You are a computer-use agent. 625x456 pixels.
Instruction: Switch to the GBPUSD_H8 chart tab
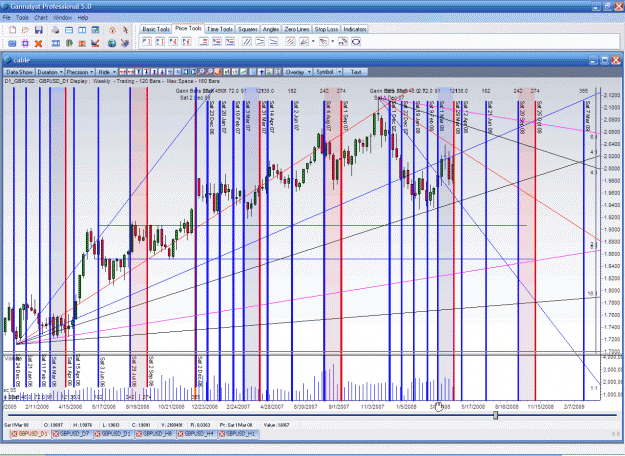click(157, 434)
